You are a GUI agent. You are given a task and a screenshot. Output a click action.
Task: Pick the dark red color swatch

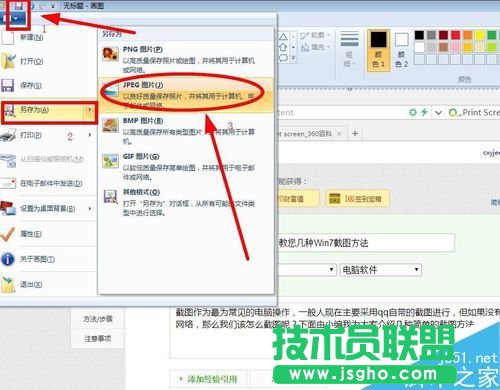pos(443,35)
